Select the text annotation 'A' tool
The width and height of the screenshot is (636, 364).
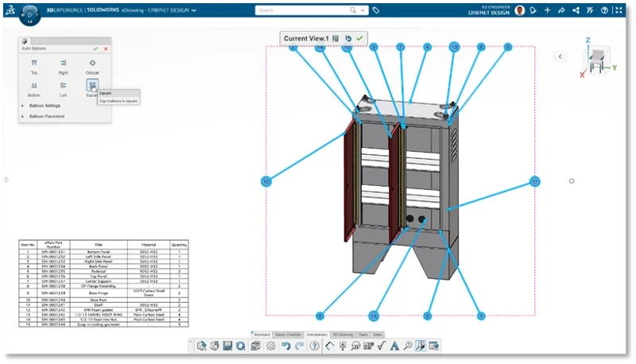pyautogui.click(x=394, y=346)
